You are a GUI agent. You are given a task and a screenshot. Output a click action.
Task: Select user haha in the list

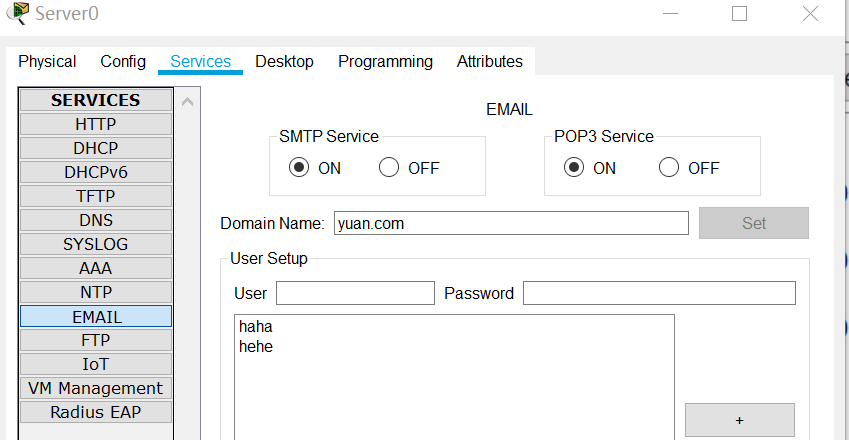[x=256, y=327]
